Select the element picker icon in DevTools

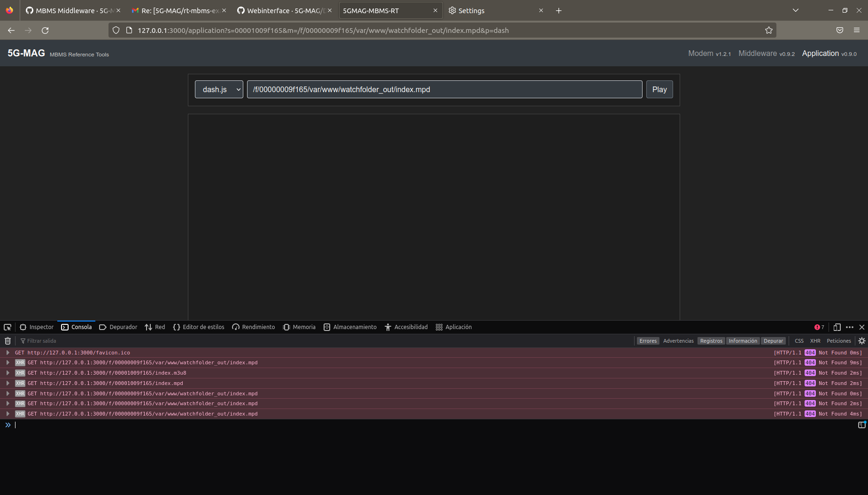coord(7,327)
